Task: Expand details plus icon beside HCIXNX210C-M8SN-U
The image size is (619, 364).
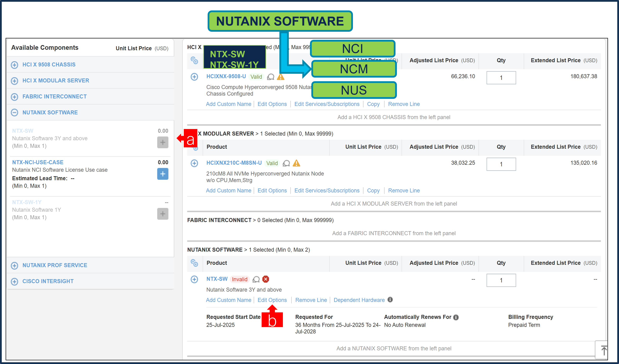Action: coord(194,163)
